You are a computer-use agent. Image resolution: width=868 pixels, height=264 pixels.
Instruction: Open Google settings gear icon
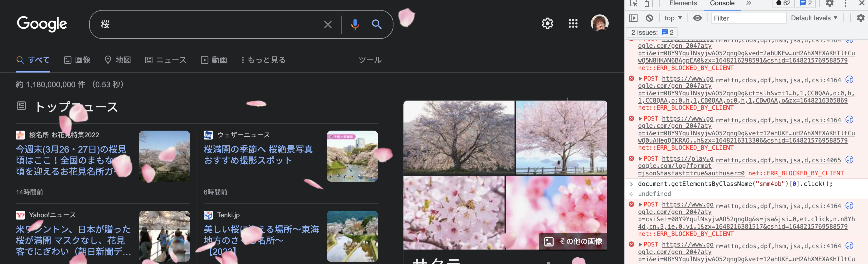[547, 23]
